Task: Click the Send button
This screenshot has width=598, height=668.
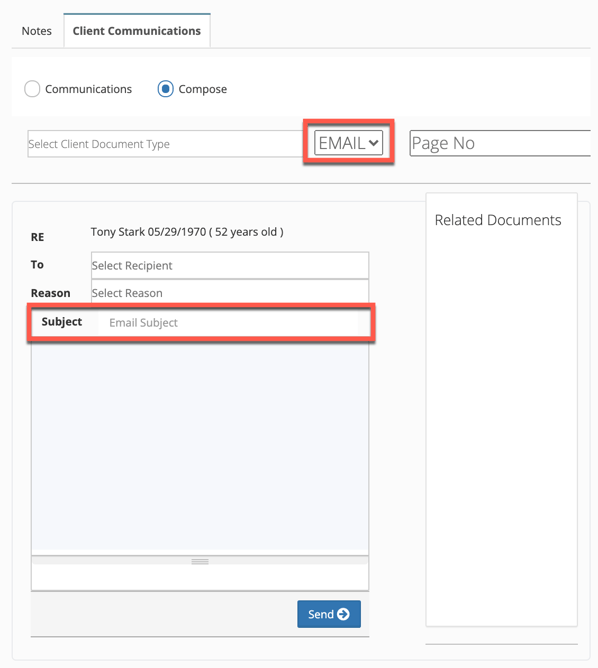Action: coord(329,614)
